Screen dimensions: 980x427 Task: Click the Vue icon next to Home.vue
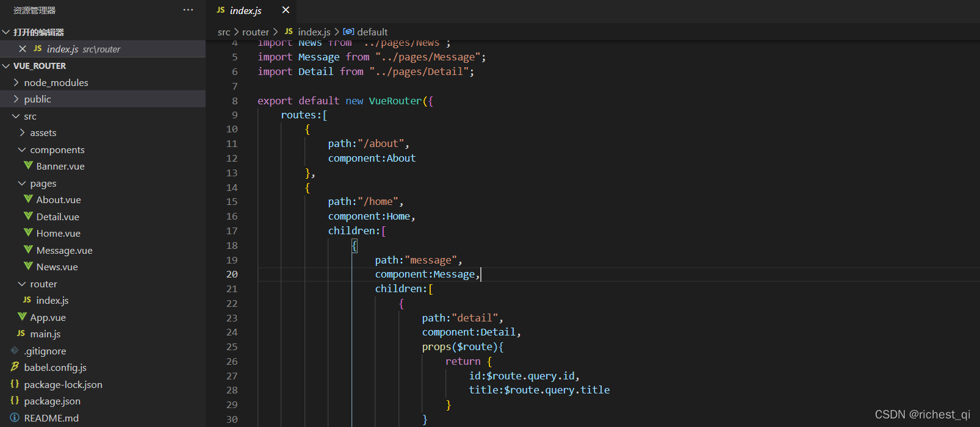pyautogui.click(x=28, y=232)
